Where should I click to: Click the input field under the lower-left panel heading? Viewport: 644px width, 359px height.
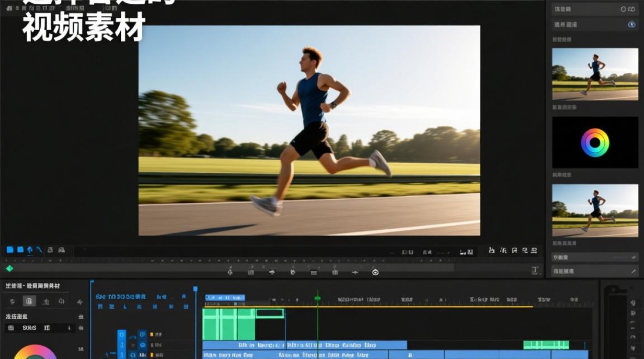coord(40,328)
